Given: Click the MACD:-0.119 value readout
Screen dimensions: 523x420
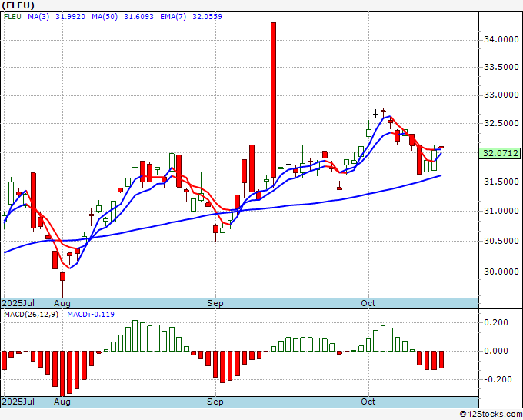Looking at the screenshot, I should point(91,315).
